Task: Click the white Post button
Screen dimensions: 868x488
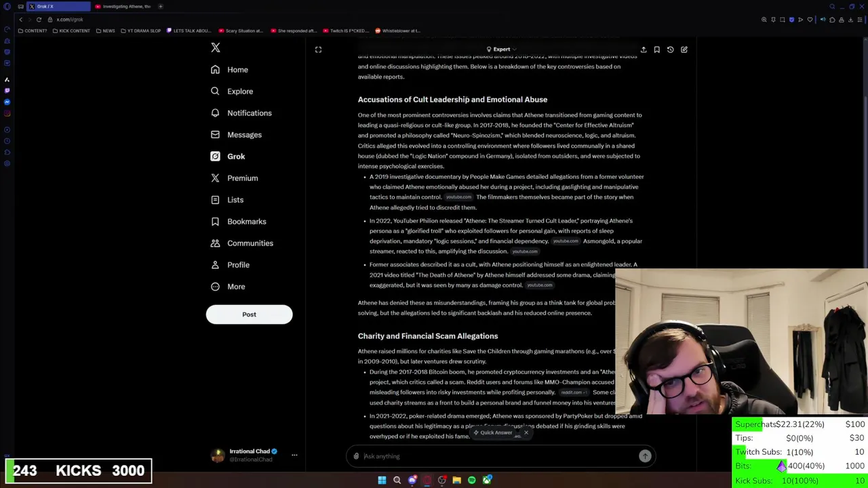Action: (x=249, y=314)
